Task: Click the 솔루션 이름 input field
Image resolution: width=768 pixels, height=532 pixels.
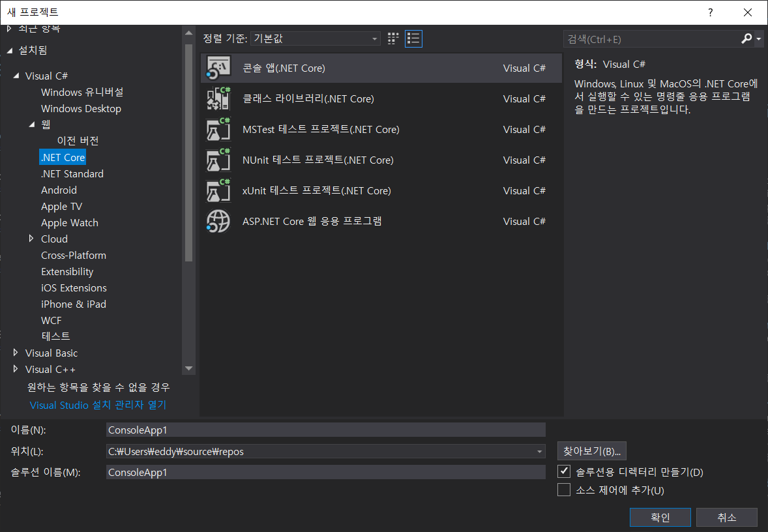Action: (x=326, y=472)
